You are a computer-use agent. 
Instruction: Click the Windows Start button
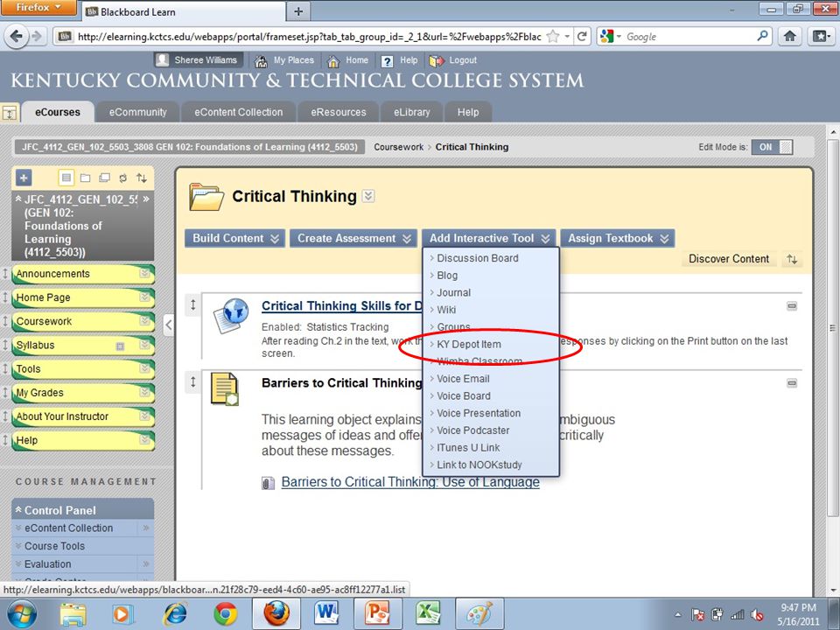[20, 614]
